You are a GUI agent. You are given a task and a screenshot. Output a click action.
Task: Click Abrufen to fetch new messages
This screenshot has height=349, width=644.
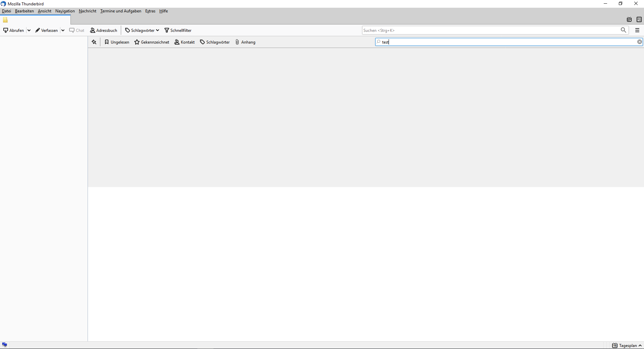(14, 30)
